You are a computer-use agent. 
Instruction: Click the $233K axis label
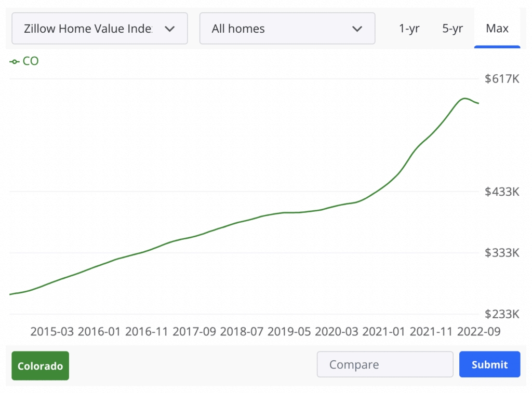pyautogui.click(x=502, y=314)
